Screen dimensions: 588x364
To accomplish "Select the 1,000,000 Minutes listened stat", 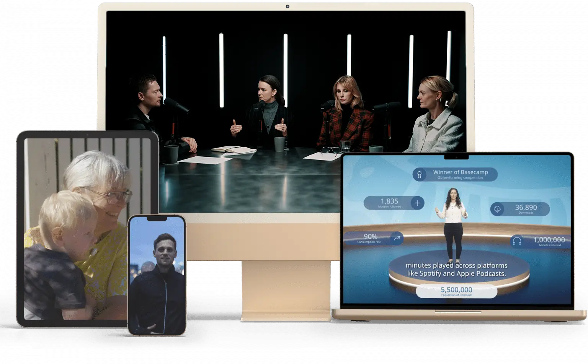I will 541,242.
